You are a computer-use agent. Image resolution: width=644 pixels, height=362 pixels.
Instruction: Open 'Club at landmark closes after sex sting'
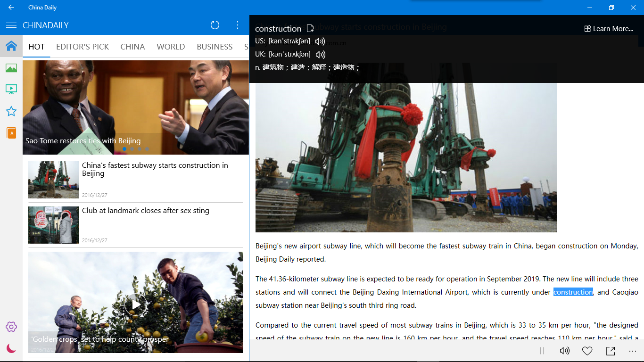pos(146,211)
